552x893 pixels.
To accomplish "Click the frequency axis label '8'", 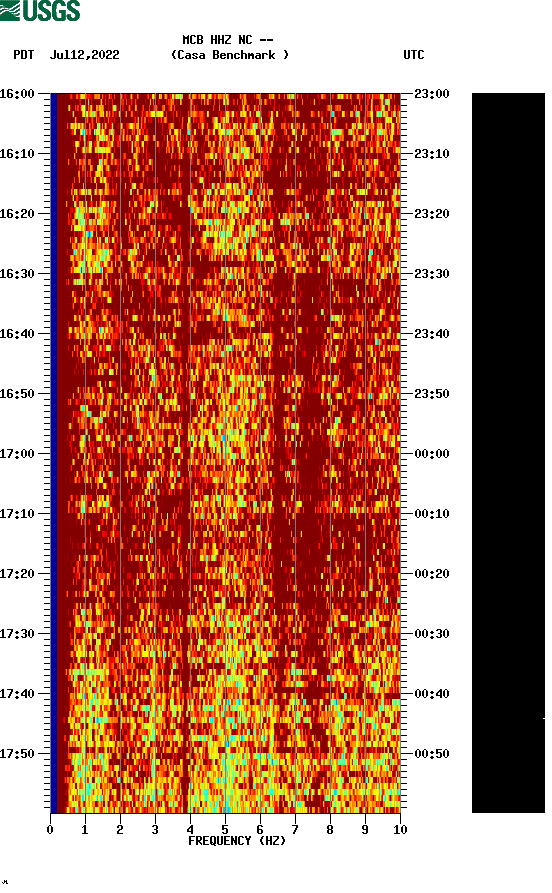I will pyautogui.click(x=330, y=830).
